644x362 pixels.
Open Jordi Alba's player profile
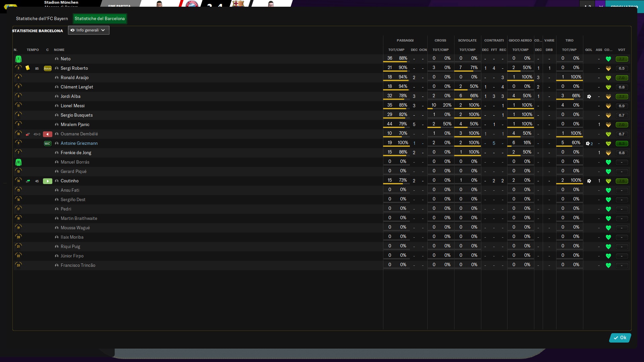click(70, 97)
